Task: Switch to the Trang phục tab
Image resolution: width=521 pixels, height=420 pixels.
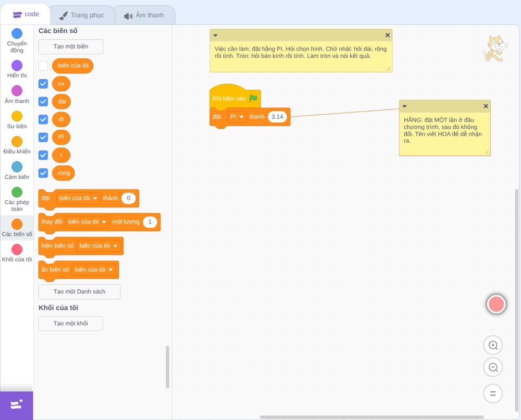Action: (82, 15)
